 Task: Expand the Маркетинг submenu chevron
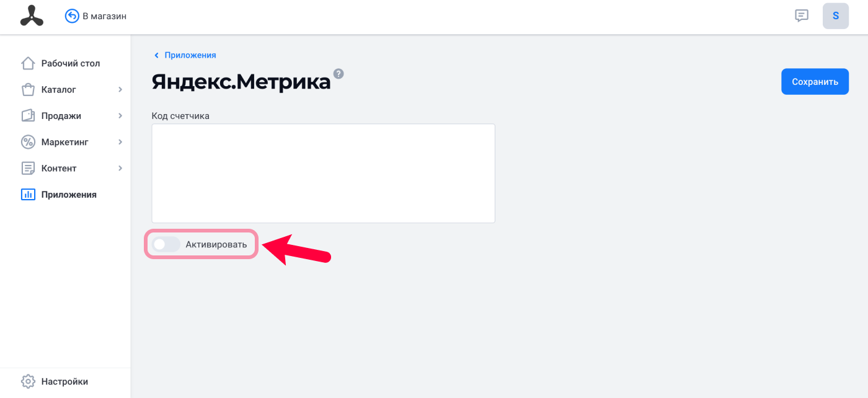(x=120, y=142)
